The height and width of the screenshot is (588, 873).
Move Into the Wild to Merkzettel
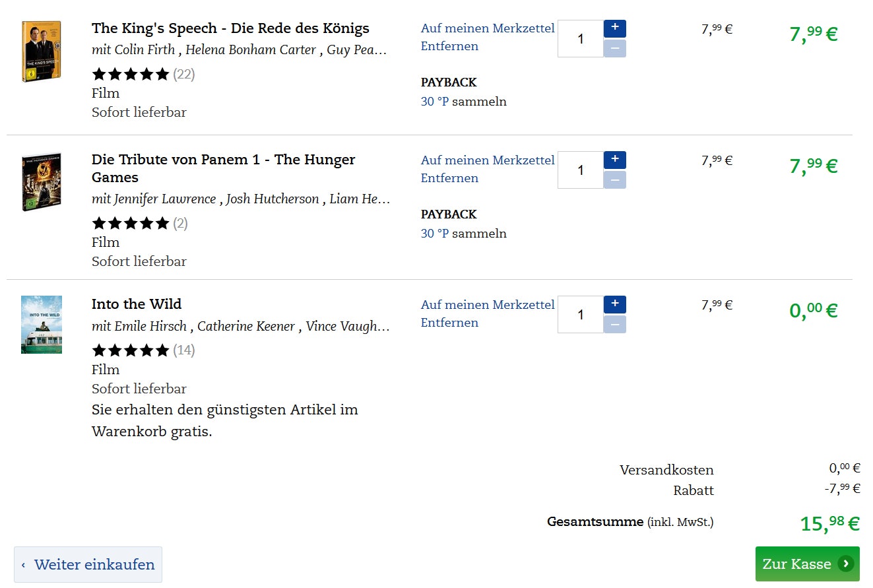pos(488,305)
